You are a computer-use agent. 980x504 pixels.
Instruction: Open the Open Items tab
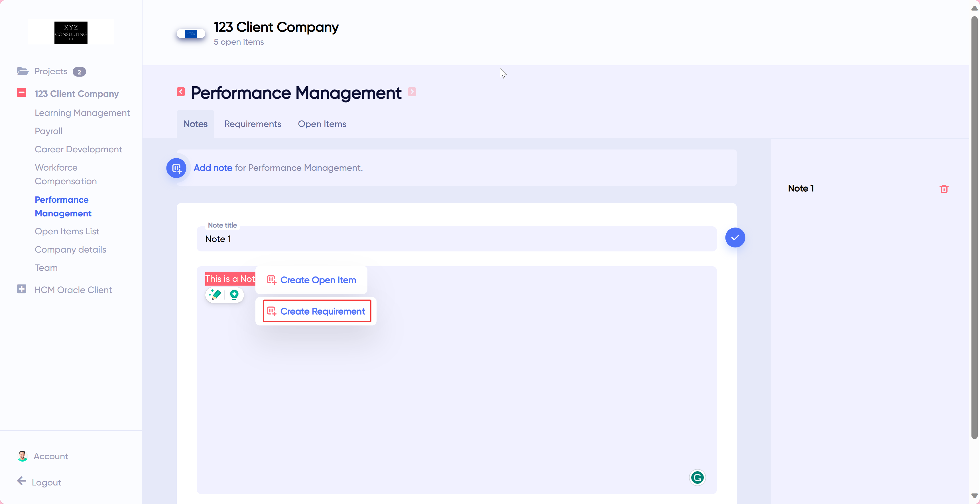322,124
